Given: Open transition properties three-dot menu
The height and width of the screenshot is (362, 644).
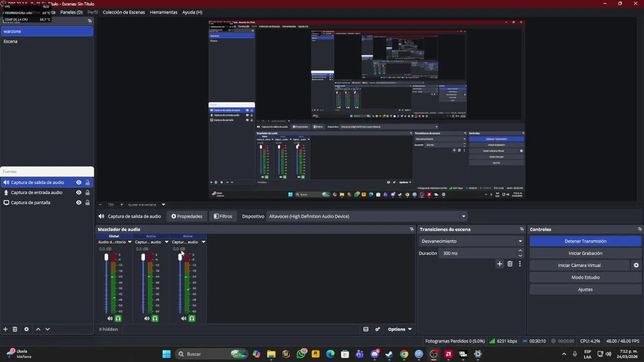Looking at the screenshot, I should (x=520, y=264).
